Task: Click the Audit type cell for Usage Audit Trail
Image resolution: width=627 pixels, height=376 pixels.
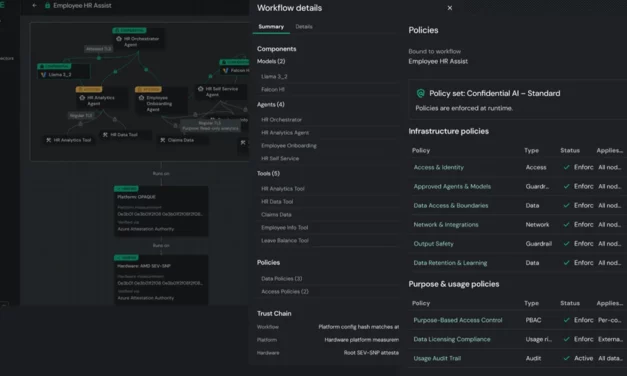Action: (x=533, y=358)
